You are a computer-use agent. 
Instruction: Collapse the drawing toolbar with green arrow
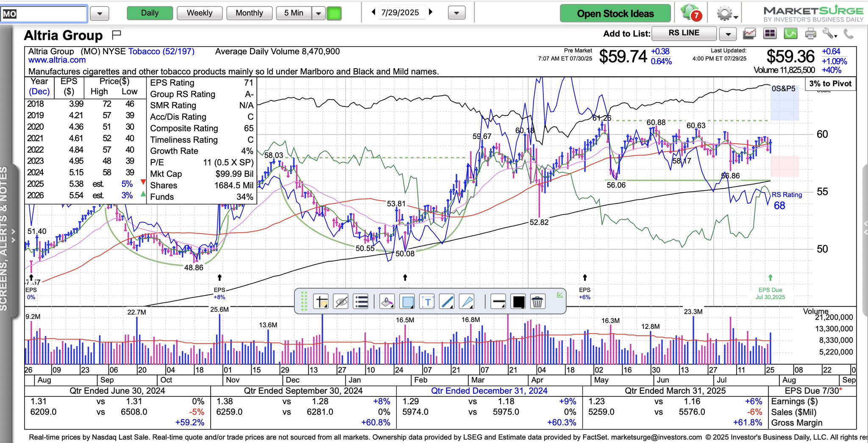pyautogui.click(x=559, y=295)
